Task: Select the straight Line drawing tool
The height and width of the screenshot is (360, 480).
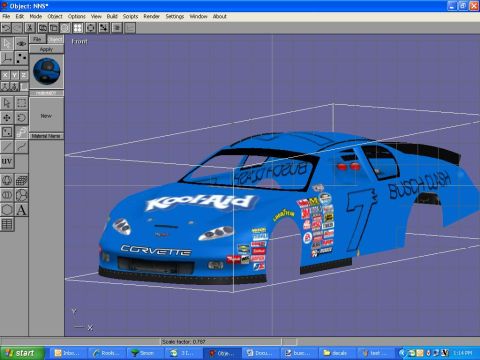Action: tap(7, 147)
